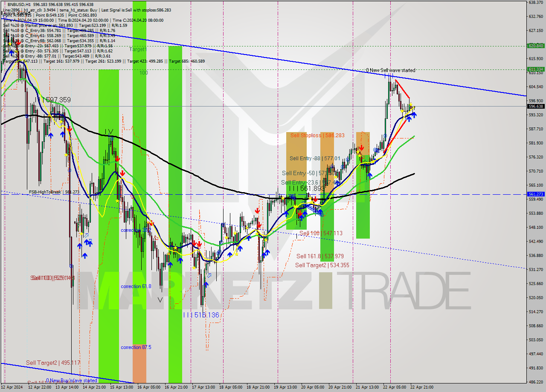Click the 'Sell Target2 | 495.117' label
546x392 pixels.
[x=53, y=363]
